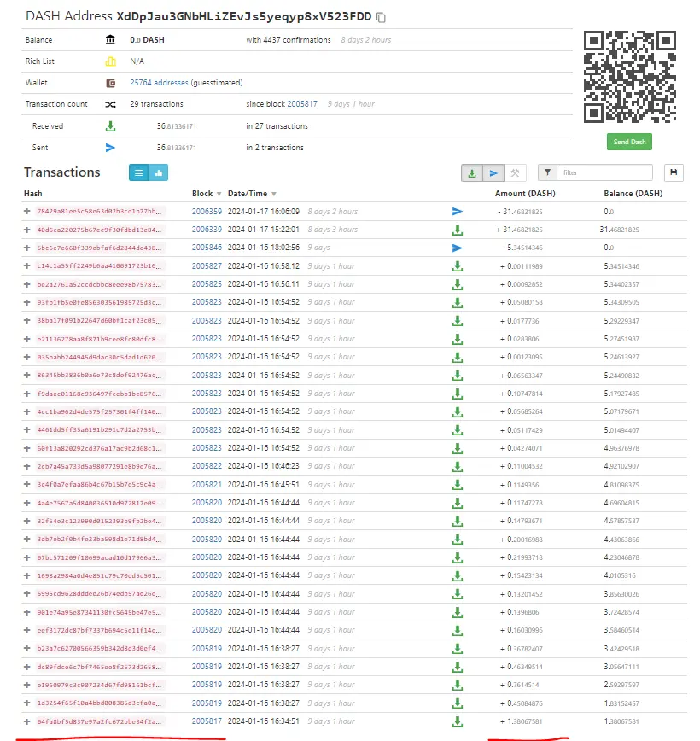Toggle mined transactions pickaxe filter

pyautogui.click(x=516, y=173)
